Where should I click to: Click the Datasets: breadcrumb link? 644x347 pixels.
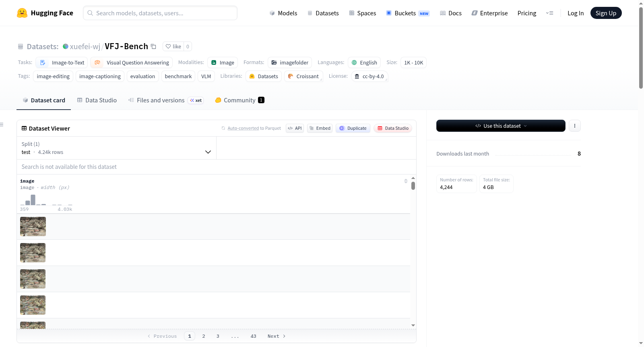pos(43,46)
